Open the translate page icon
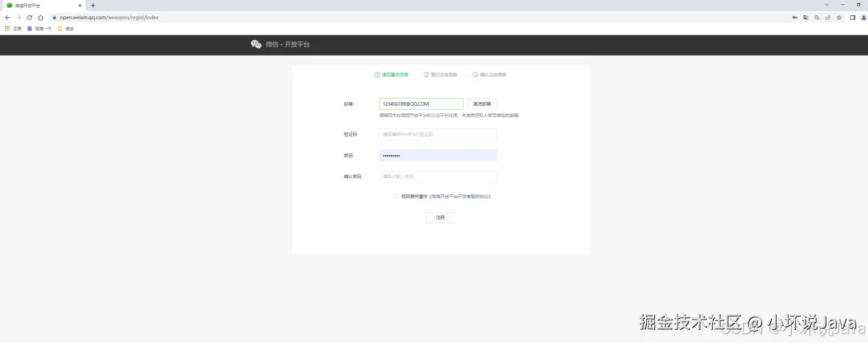868x343 pixels. tap(806, 17)
